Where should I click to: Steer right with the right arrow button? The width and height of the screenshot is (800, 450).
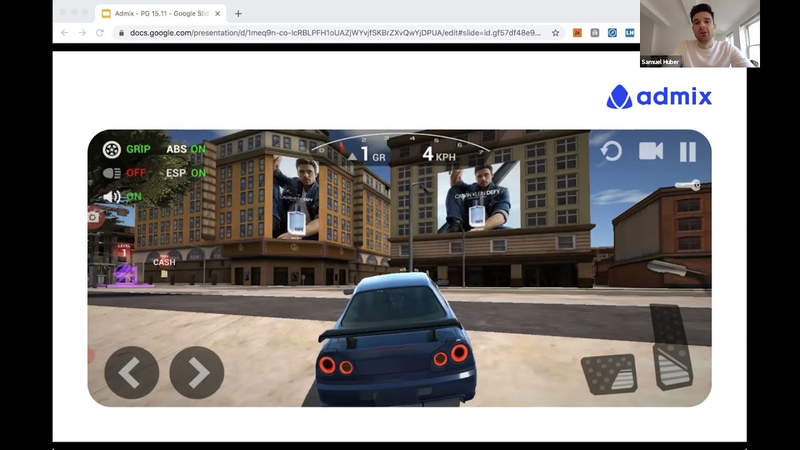(197, 372)
